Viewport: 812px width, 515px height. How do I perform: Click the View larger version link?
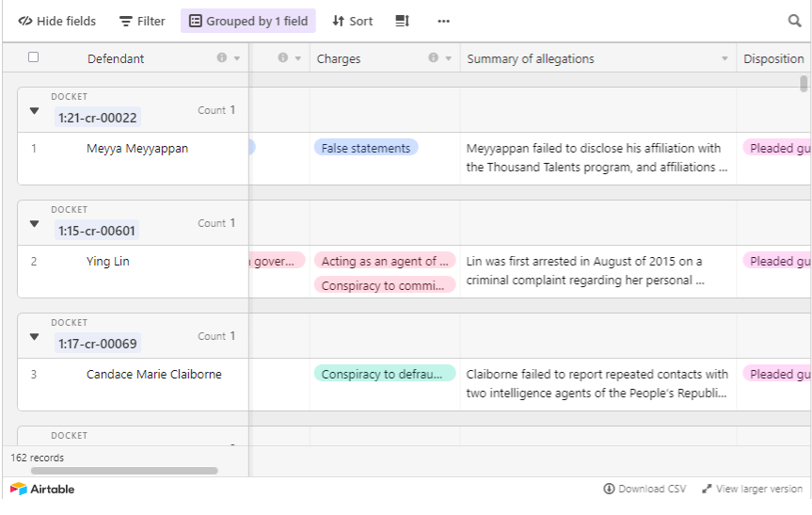tap(752, 489)
